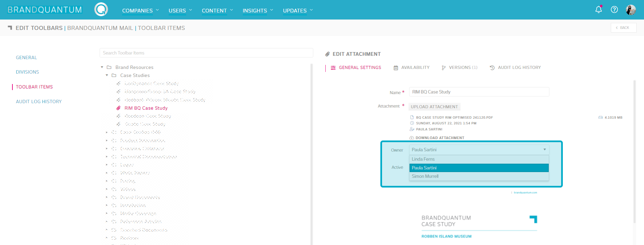Click the tree panel vertical scrollbar
Screen dimensions: 644x245
coord(312,154)
